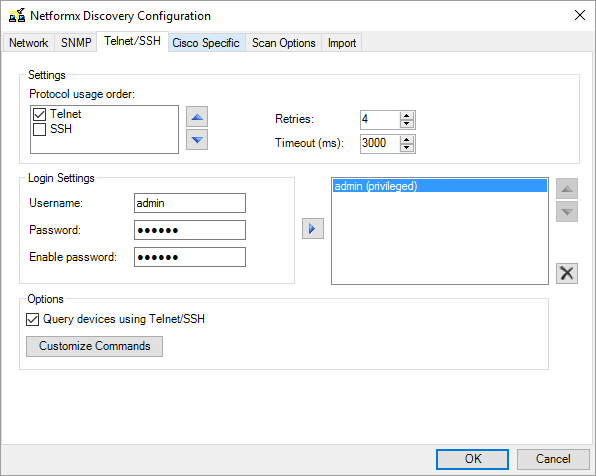596x476 pixels.
Task: Move credential entry down in list
Action: pos(567,212)
